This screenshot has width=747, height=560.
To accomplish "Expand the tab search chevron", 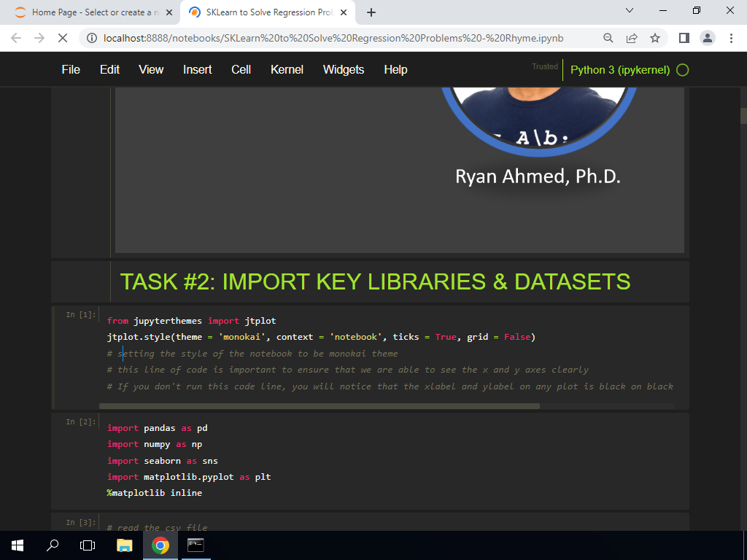I will (x=630, y=10).
